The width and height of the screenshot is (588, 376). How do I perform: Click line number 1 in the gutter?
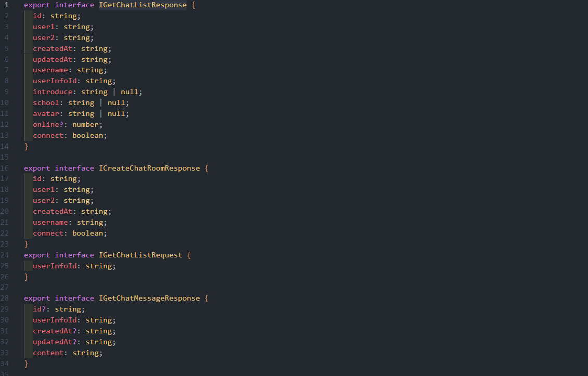7,5
